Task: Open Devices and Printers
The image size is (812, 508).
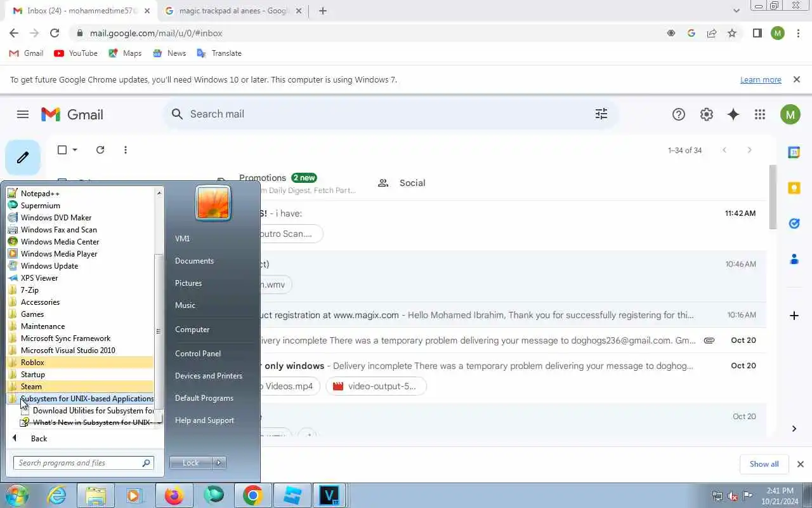Action: [x=209, y=376]
